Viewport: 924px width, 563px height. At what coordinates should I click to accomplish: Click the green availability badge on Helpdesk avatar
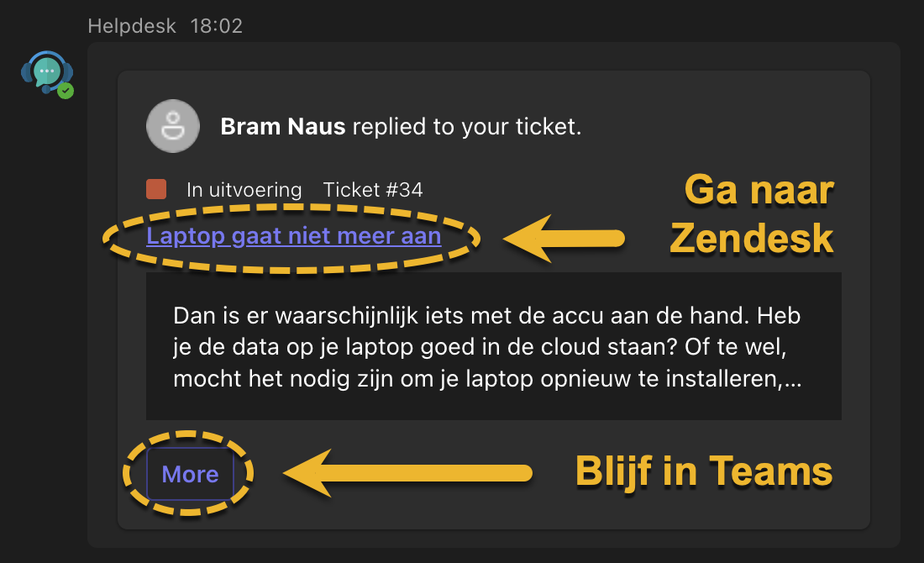[66, 90]
